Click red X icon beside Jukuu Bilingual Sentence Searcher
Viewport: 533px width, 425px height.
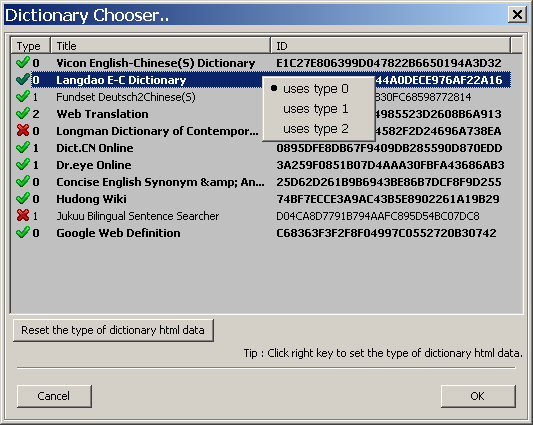23,216
